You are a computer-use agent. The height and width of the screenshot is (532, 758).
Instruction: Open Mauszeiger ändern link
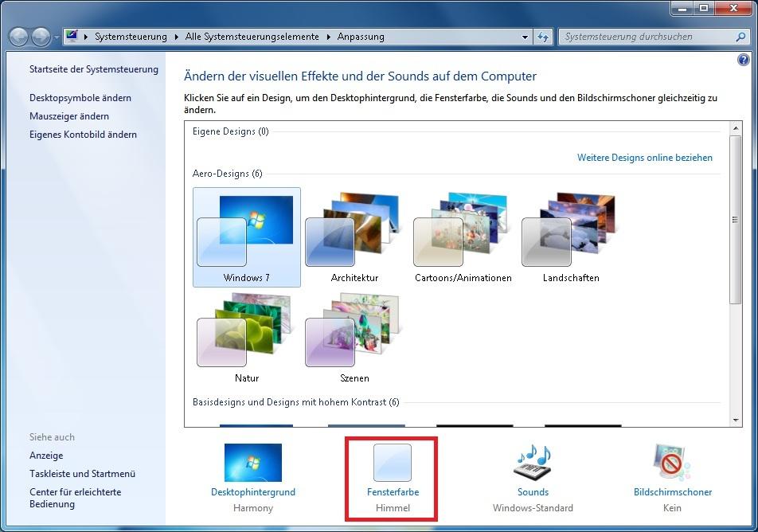click(x=69, y=116)
